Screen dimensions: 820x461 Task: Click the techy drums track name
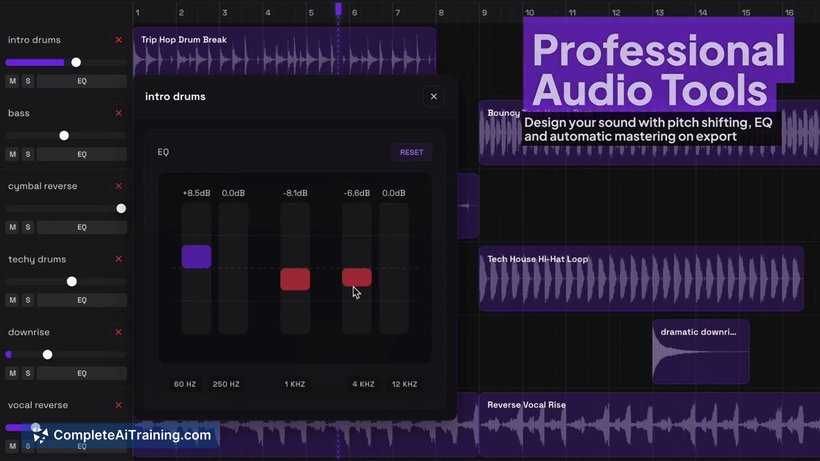(37, 259)
